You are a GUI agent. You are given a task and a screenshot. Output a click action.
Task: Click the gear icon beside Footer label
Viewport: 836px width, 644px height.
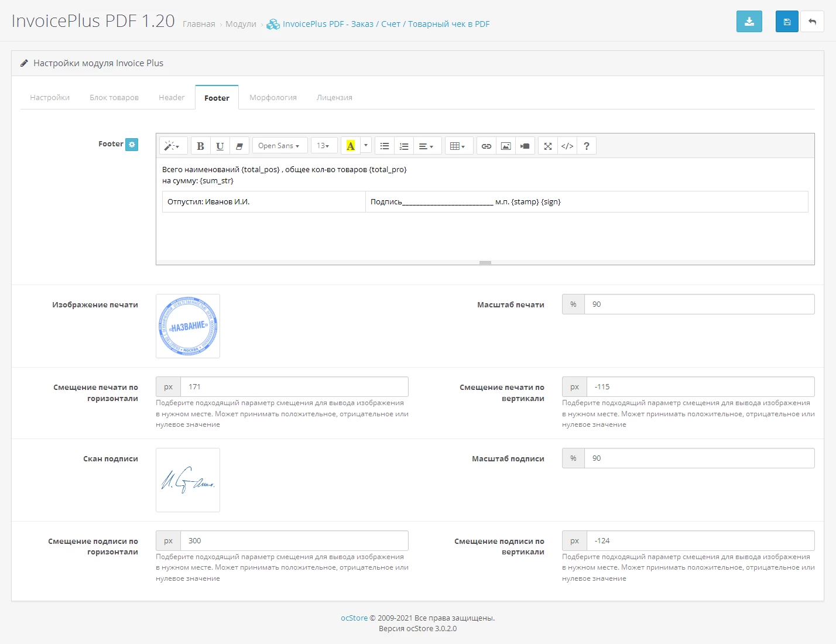(132, 144)
